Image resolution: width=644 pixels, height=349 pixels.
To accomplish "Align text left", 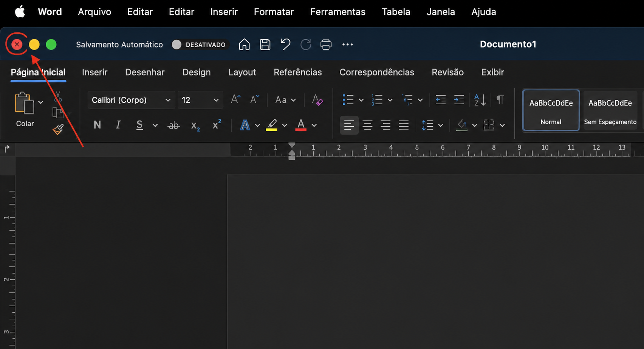I will 349,125.
